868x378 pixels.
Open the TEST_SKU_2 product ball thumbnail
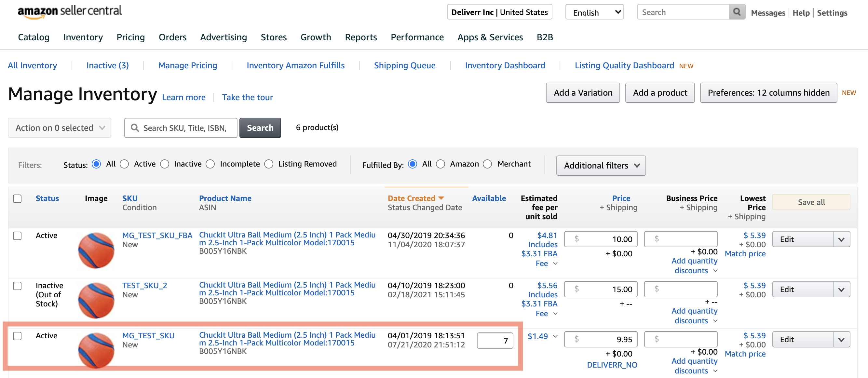point(96,300)
